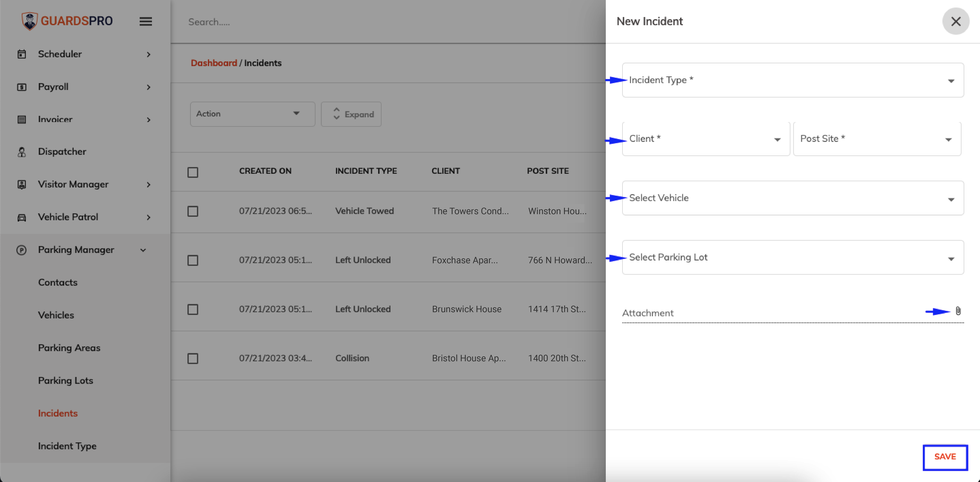Check the Collision row checkbox
Viewport: 980px width, 482px height.
coord(193,358)
